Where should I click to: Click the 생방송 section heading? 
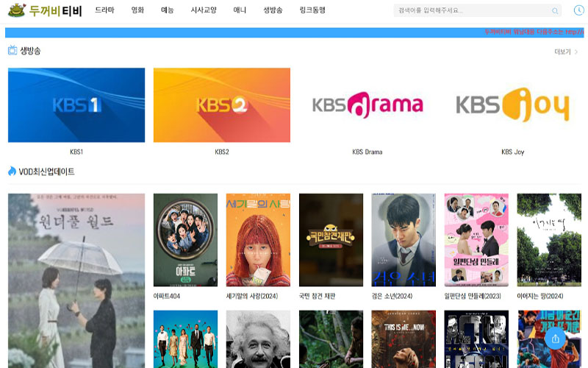tap(30, 50)
